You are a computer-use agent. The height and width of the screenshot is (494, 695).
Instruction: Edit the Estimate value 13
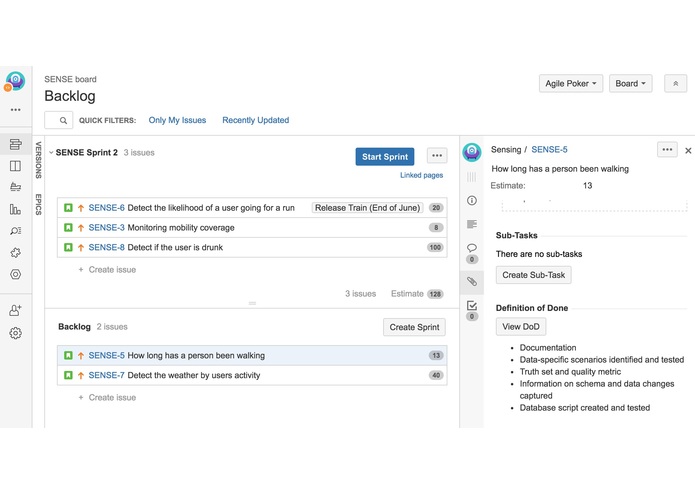(587, 186)
